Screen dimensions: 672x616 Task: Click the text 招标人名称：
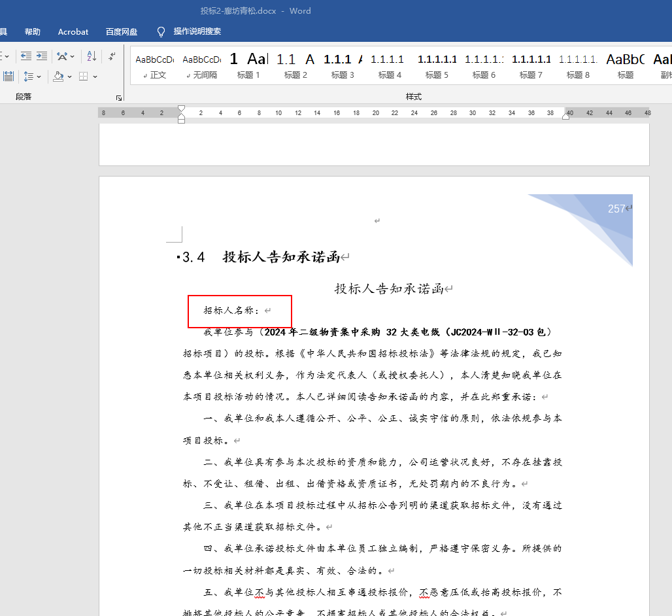tap(232, 311)
